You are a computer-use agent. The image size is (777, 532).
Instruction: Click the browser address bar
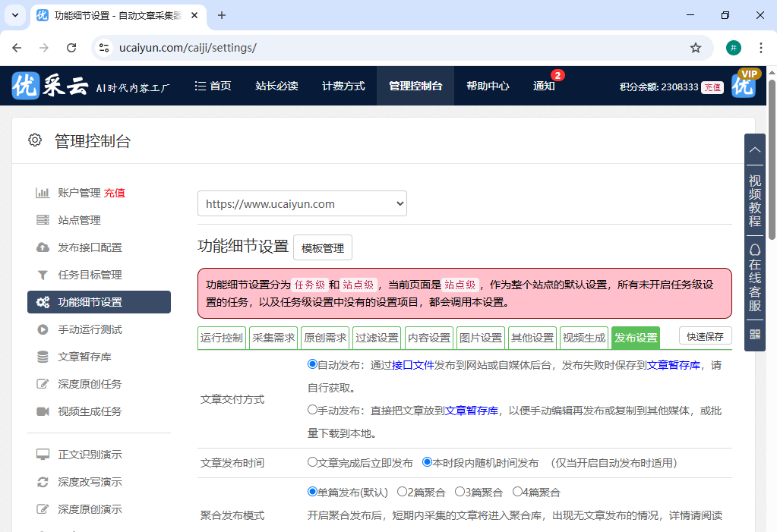point(304,47)
